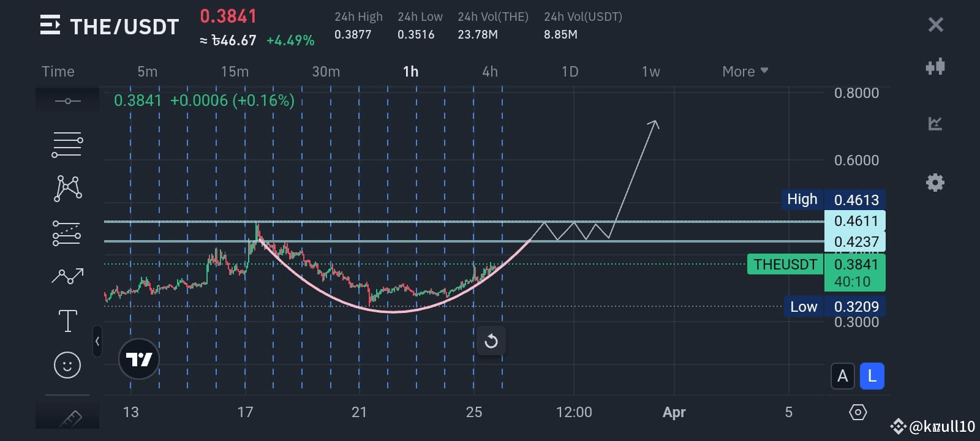Tap the drawing chart icon on right edge
Screen dimensions: 980x441
point(935,124)
